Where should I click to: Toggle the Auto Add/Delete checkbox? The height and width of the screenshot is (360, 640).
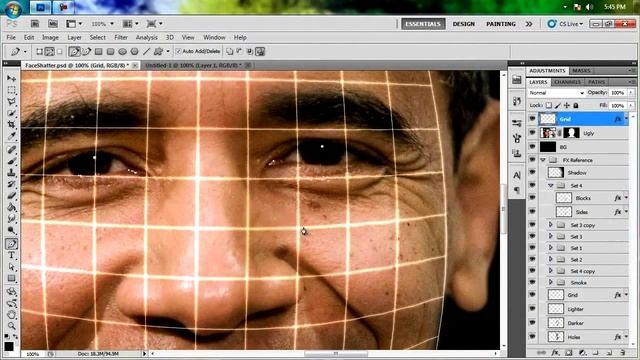tap(178, 51)
